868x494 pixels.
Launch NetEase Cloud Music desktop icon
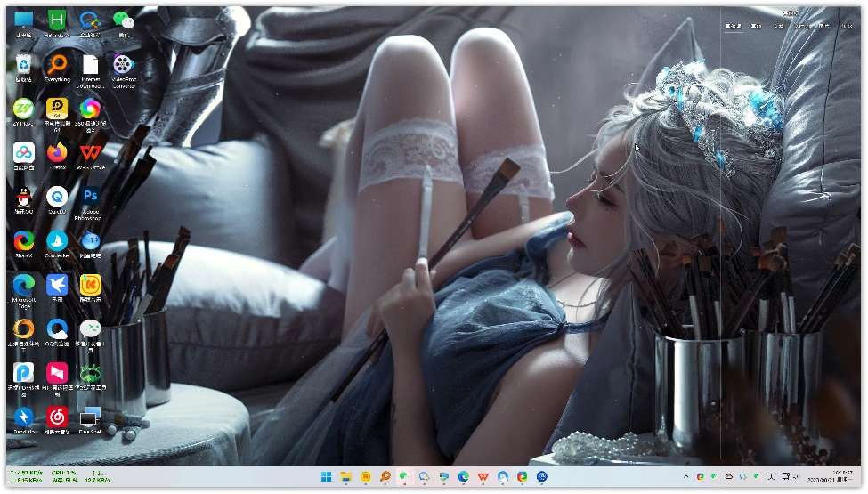coord(57,417)
